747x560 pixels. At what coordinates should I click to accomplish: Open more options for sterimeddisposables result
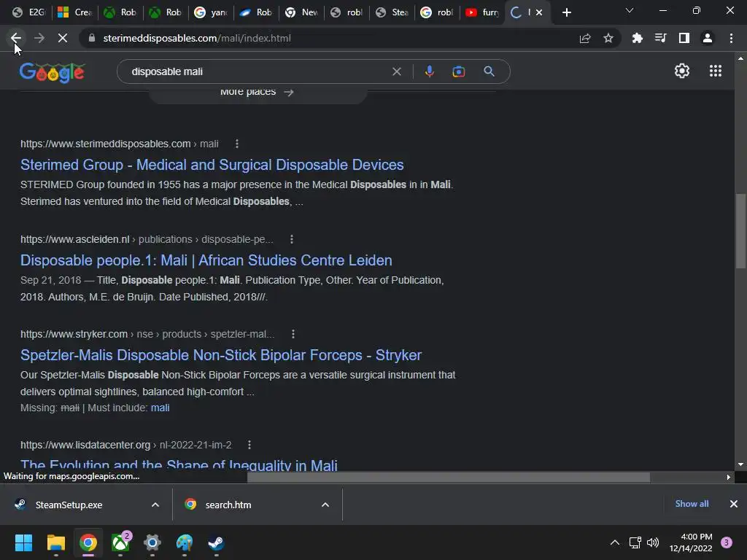(x=237, y=144)
